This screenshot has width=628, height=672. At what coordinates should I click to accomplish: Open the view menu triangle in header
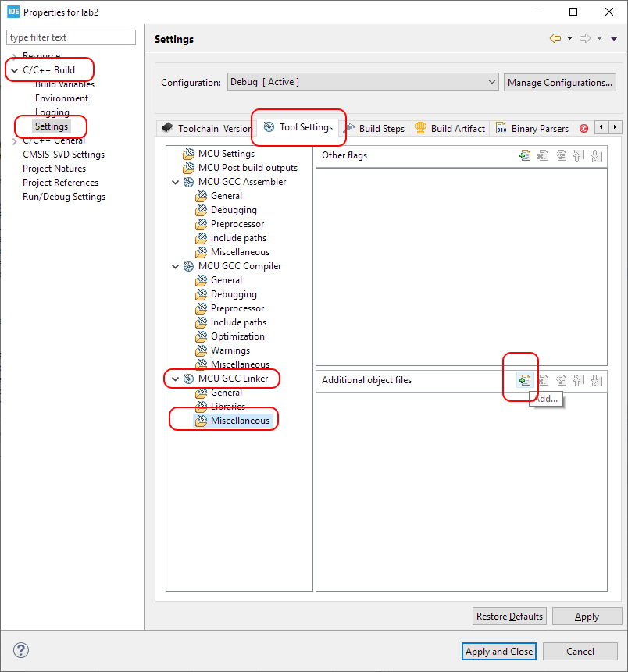(614, 38)
